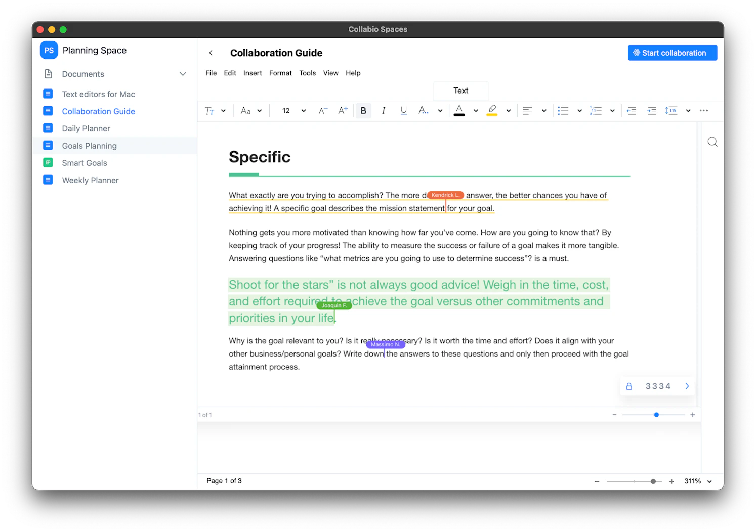Viewport: 756px width, 532px height.
Task: Open the Edit menu
Action: pyautogui.click(x=230, y=73)
